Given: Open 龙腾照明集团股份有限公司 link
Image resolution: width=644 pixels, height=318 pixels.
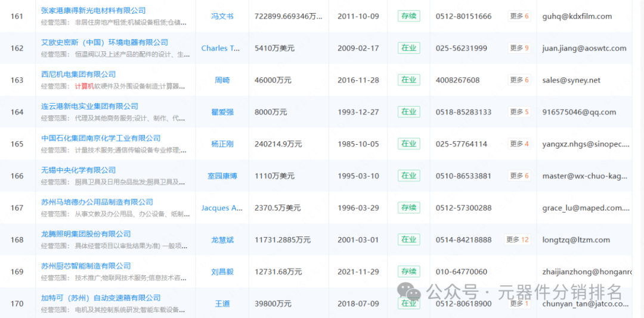Looking at the screenshot, I should click(x=86, y=234).
